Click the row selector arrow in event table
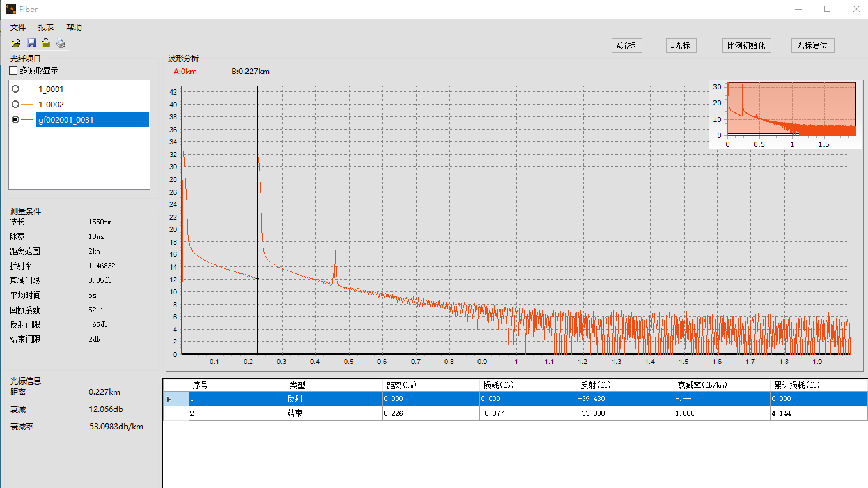The height and width of the screenshot is (488, 868). point(169,399)
